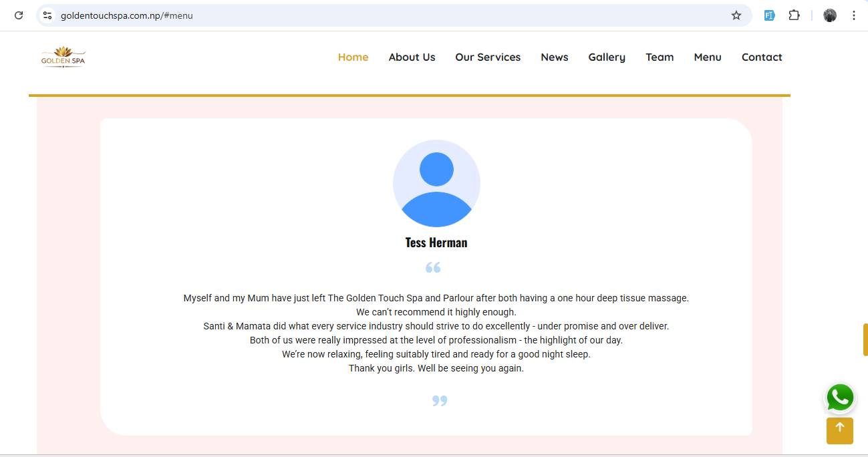Screen dimensions: 868x457
Task: Open the Chrome Extensions puzzle icon
Action: click(794, 15)
